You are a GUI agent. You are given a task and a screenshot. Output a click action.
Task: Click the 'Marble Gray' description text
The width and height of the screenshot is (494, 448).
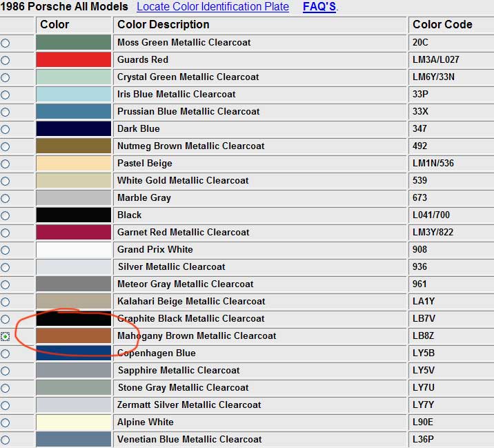point(144,197)
